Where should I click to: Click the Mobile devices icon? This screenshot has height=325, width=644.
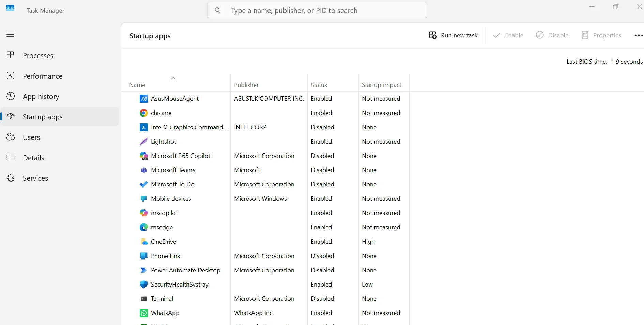pos(144,199)
